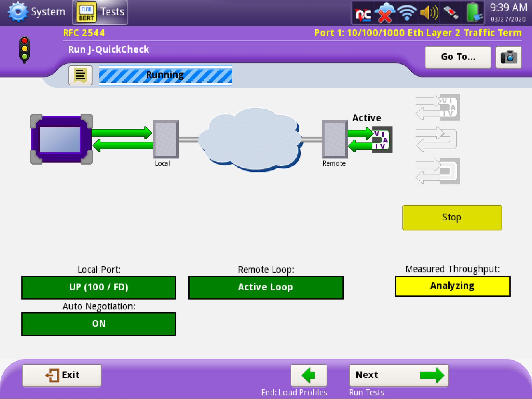
Task: Open the System settings gear menu
Action: (x=36, y=12)
